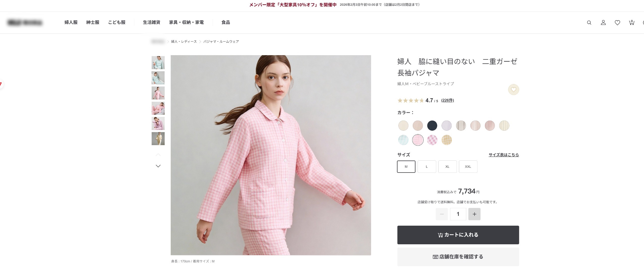Show previous thumbnails with up chevron

pos(158,155)
